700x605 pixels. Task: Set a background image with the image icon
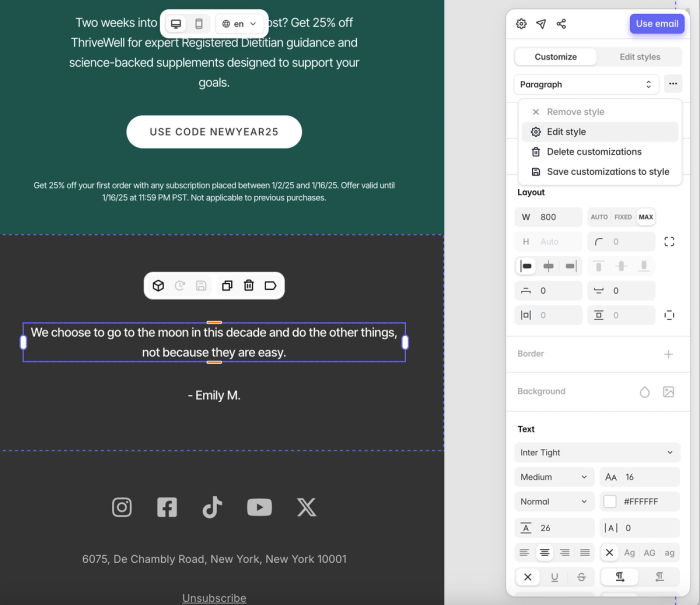point(668,392)
